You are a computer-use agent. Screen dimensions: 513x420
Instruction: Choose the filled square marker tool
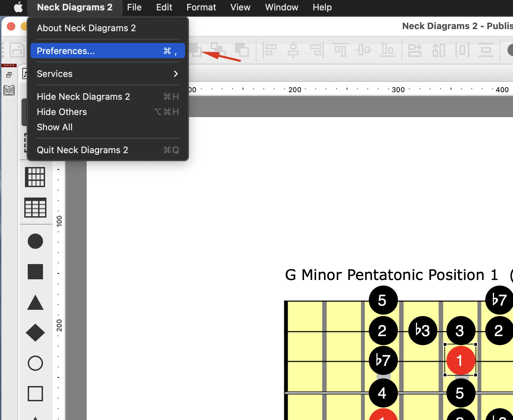tap(35, 272)
